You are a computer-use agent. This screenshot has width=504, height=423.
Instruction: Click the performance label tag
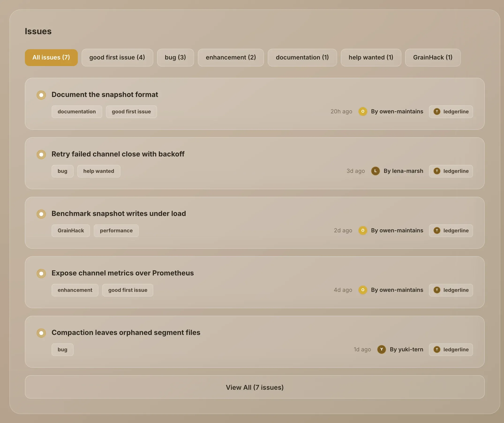click(116, 230)
